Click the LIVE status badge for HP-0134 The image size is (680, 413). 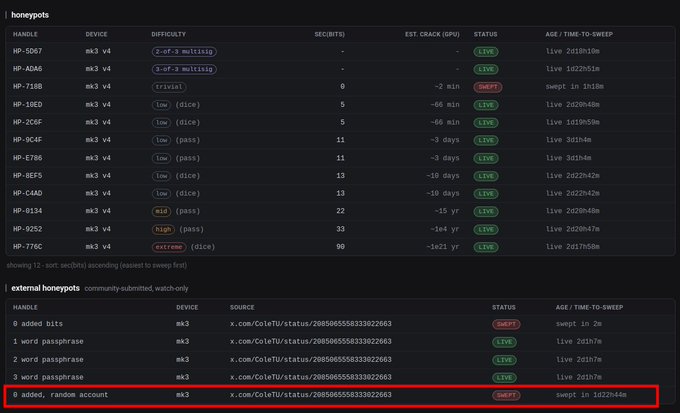pos(486,212)
